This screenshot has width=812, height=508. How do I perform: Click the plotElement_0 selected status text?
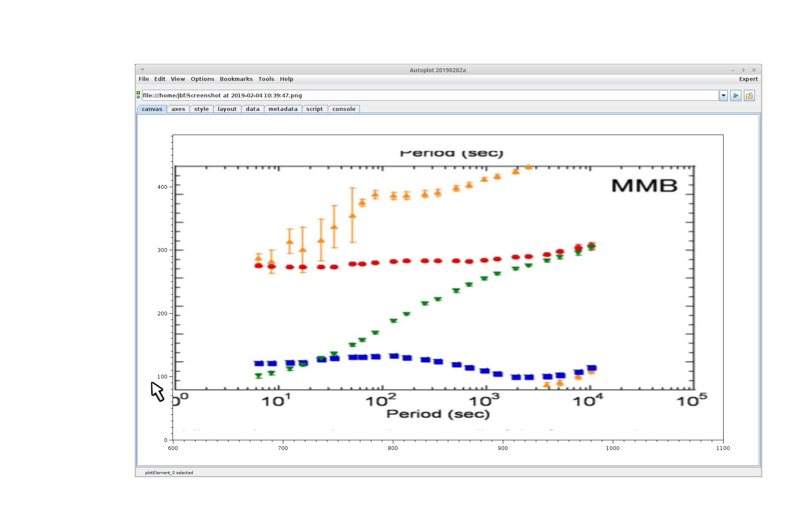click(169, 473)
